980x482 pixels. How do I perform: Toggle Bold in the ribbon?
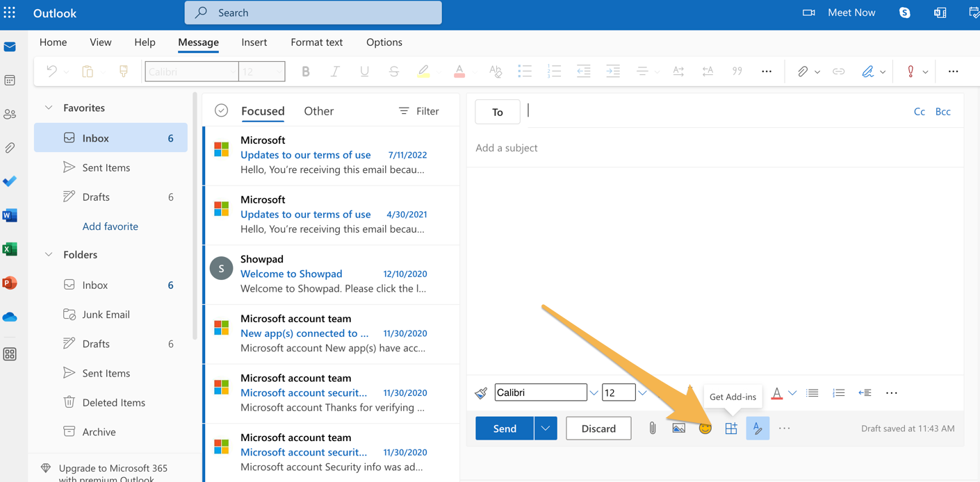[x=305, y=71]
